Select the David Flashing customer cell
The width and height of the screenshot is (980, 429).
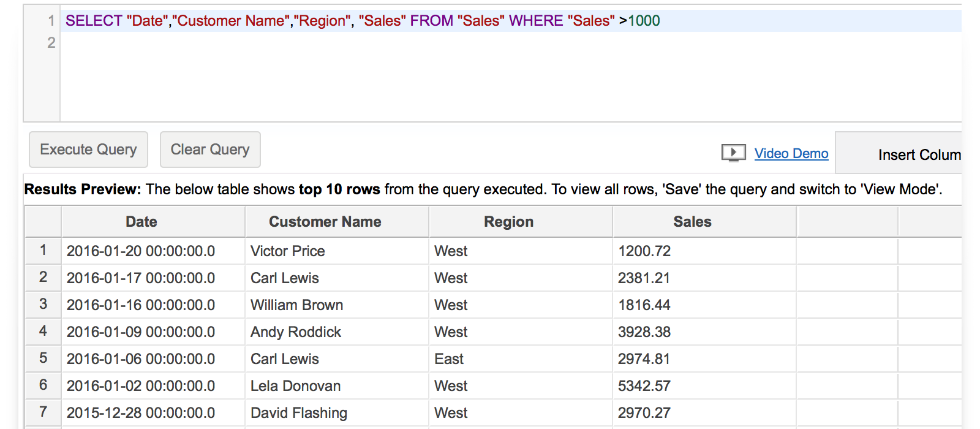298,413
